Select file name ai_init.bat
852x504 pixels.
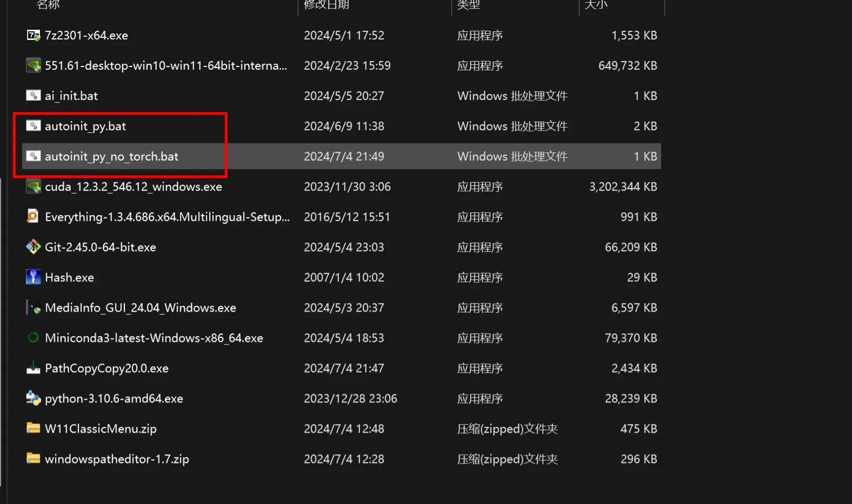coord(72,96)
